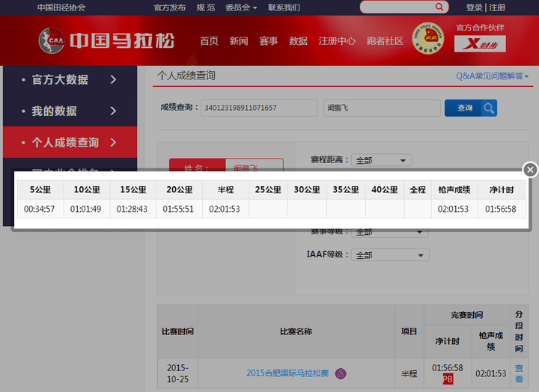Click the popup 净计时 value 01:56:58
539x392 pixels.
pos(501,209)
